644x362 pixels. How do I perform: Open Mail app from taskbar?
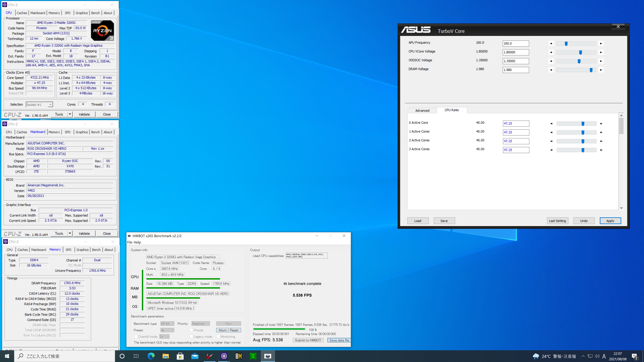(x=195, y=356)
